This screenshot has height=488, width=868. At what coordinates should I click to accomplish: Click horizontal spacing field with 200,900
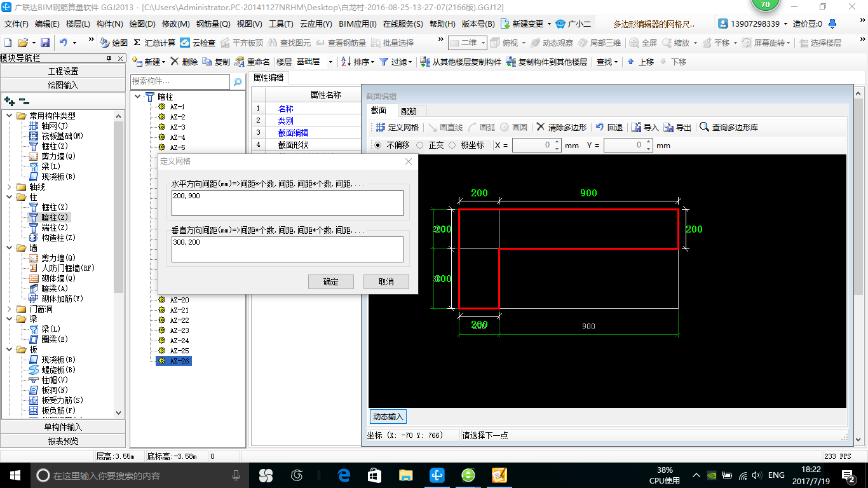click(x=287, y=203)
